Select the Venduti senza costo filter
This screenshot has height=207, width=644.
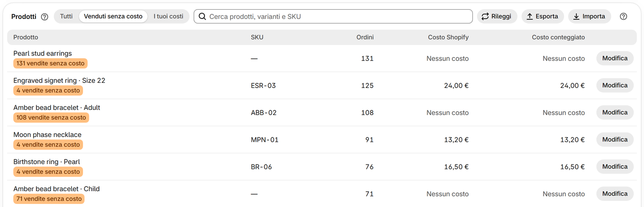113,16
